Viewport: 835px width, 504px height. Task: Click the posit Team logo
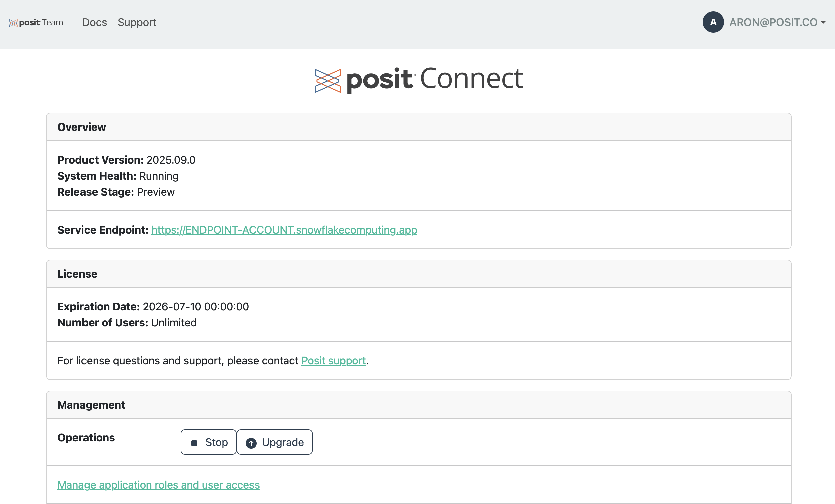pyautogui.click(x=36, y=22)
